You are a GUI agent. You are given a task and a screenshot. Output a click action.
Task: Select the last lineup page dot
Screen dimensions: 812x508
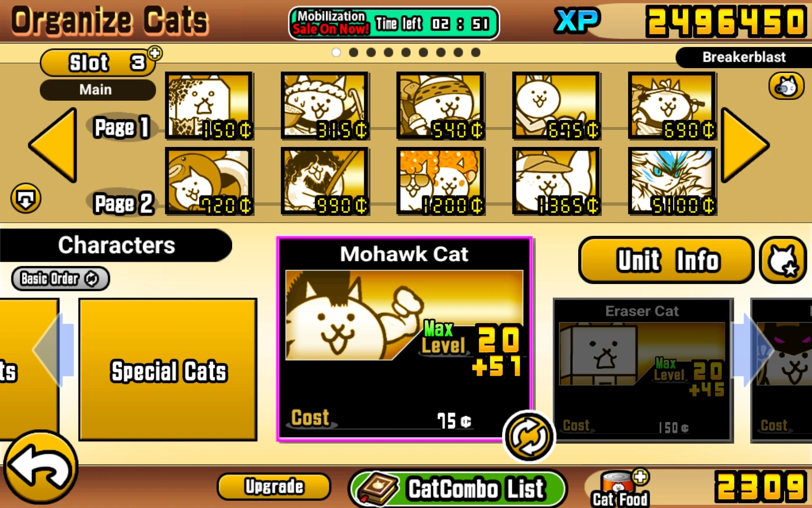(476, 52)
